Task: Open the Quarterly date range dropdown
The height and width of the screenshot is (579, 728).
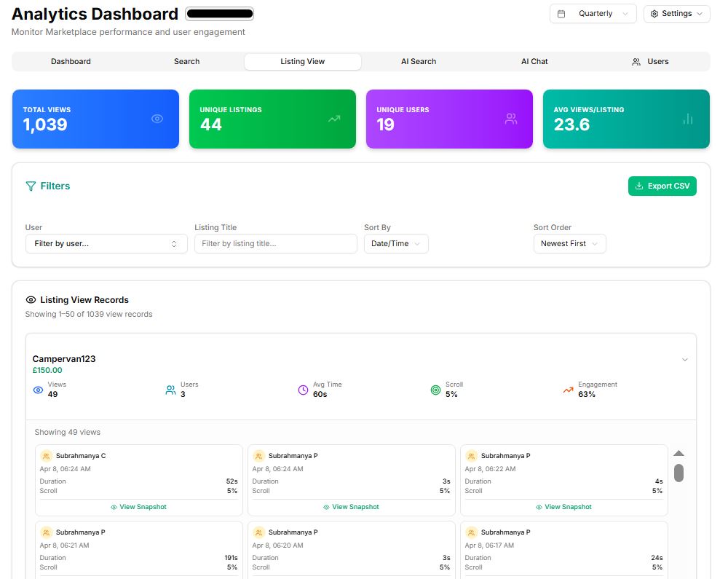Action: point(593,14)
